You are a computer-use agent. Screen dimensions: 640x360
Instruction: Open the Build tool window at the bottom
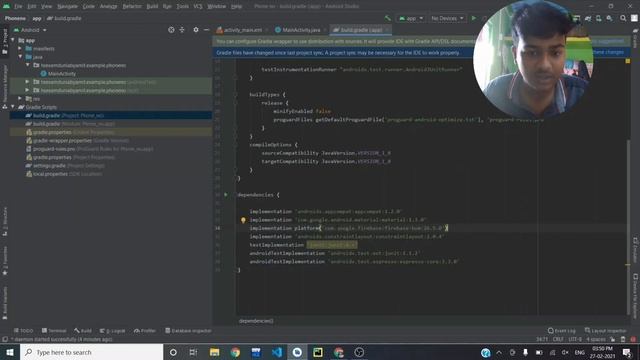83,331
